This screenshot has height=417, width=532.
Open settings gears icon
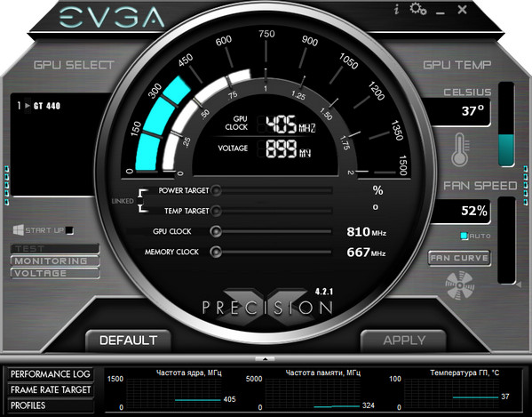pos(417,9)
